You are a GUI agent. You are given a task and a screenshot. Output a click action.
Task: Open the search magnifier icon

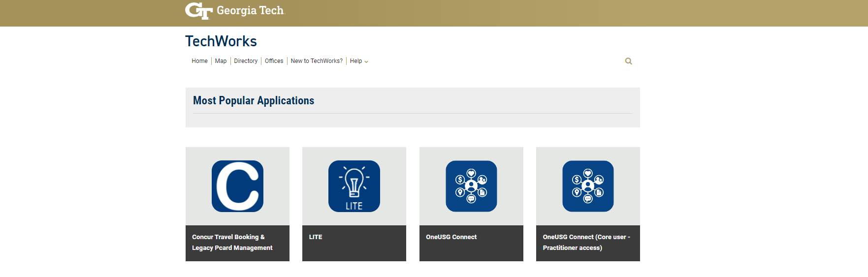628,61
